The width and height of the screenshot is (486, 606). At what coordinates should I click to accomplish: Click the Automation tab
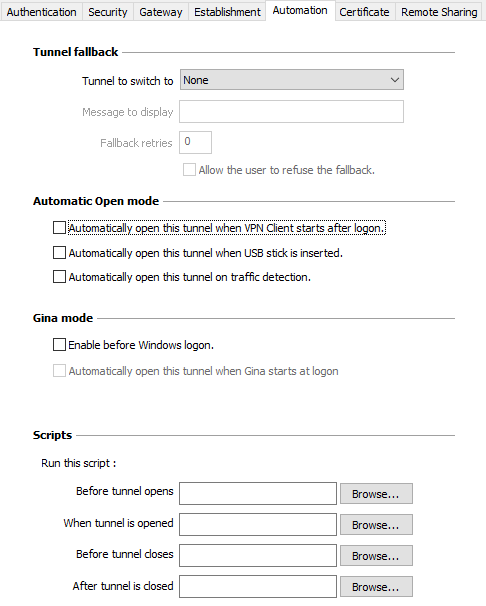(300, 10)
